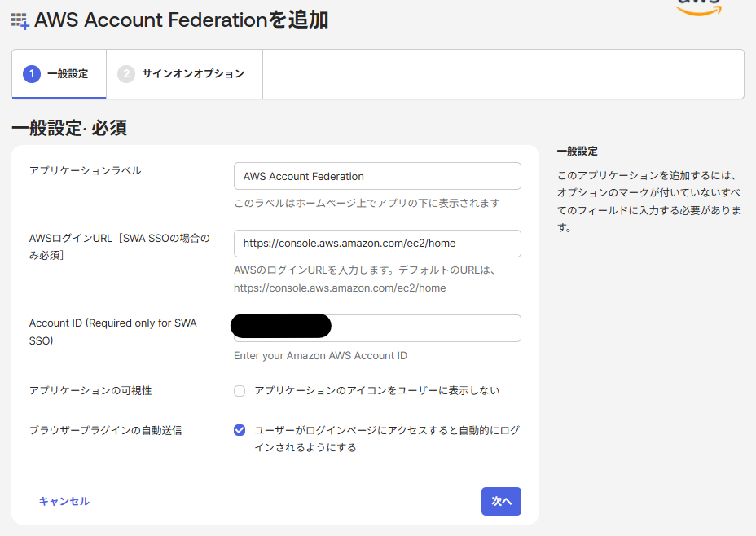Click the 'Enter your Amazon AWS Account ID' hint
This screenshot has height=536, width=756.
pyautogui.click(x=320, y=356)
